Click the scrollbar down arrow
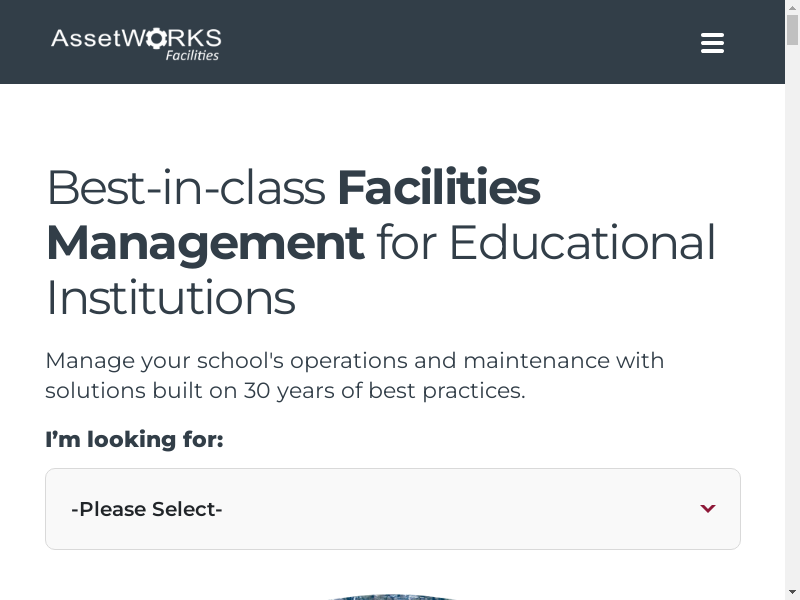Screen dimensions: 800x600 tap(792, 591)
